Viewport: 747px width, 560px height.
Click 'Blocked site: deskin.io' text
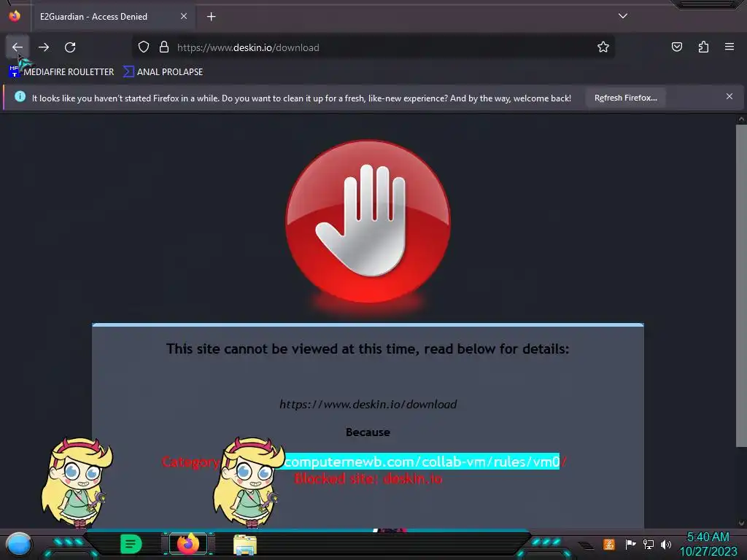click(x=368, y=478)
